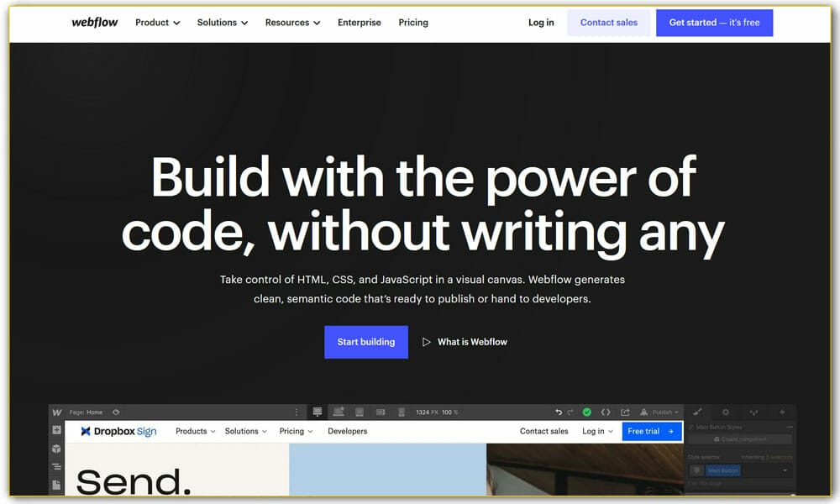Select the Style panel paintbrush icon
This screenshot has width=840, height=504.
(700, 412)
